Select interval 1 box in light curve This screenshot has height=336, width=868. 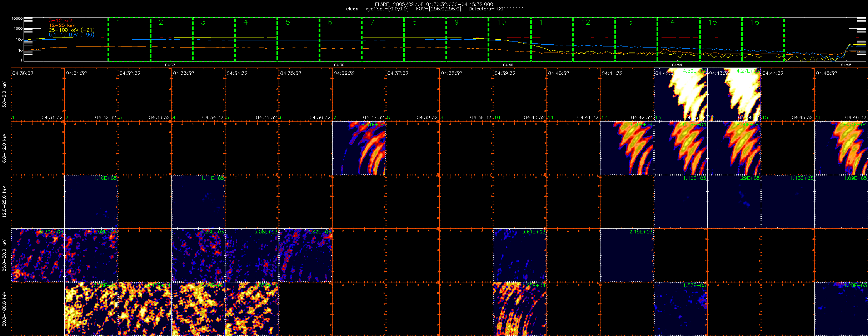pyautogui.click(x=129, y=39)
